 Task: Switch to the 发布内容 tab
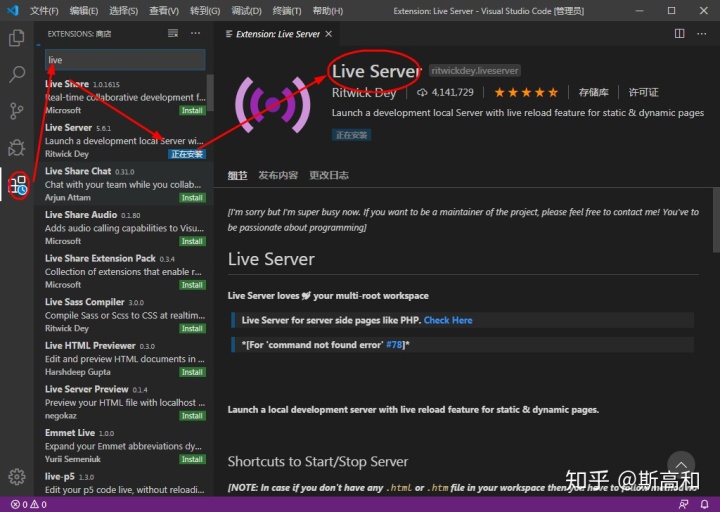(278, 175)
